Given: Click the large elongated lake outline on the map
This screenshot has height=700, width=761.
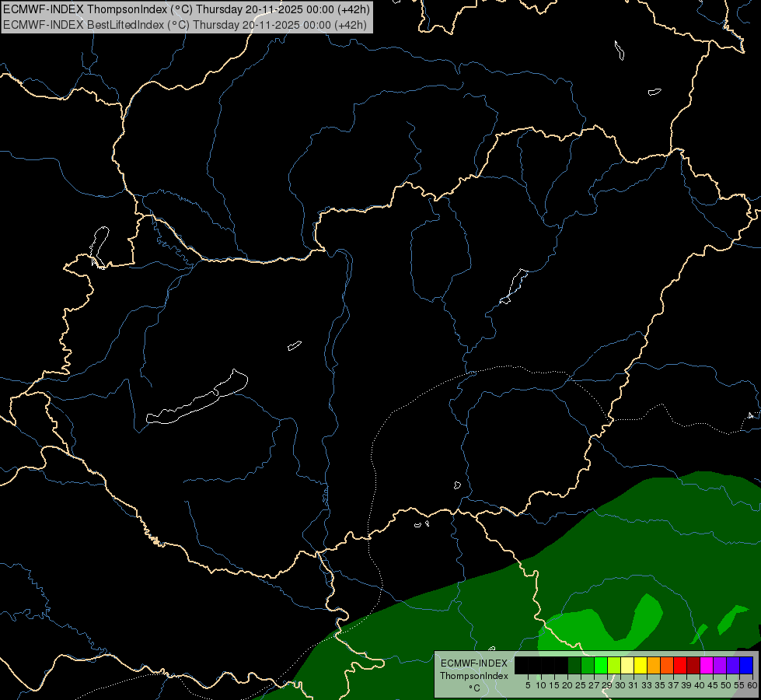Looking at the screenshot, I should click(x=197, y=398).
